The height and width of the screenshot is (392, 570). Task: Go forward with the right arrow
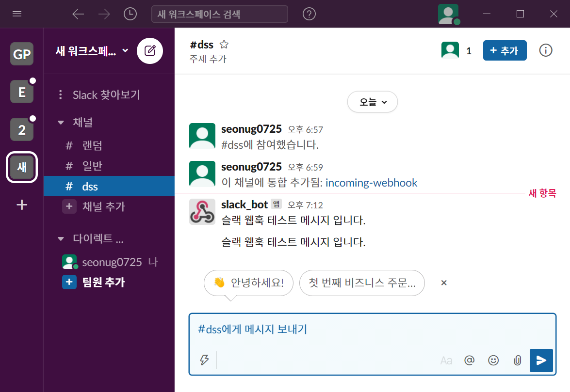[104, 14]
